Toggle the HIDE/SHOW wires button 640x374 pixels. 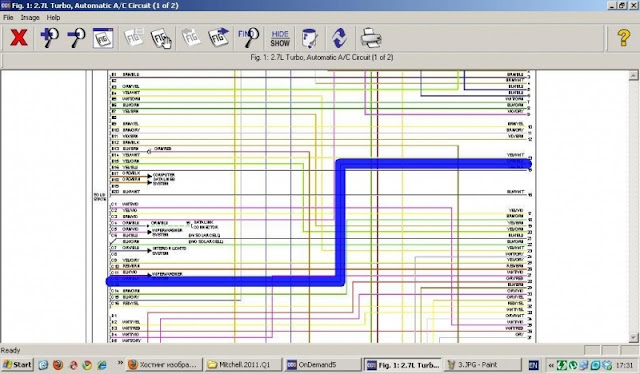[x=280, y=38]
